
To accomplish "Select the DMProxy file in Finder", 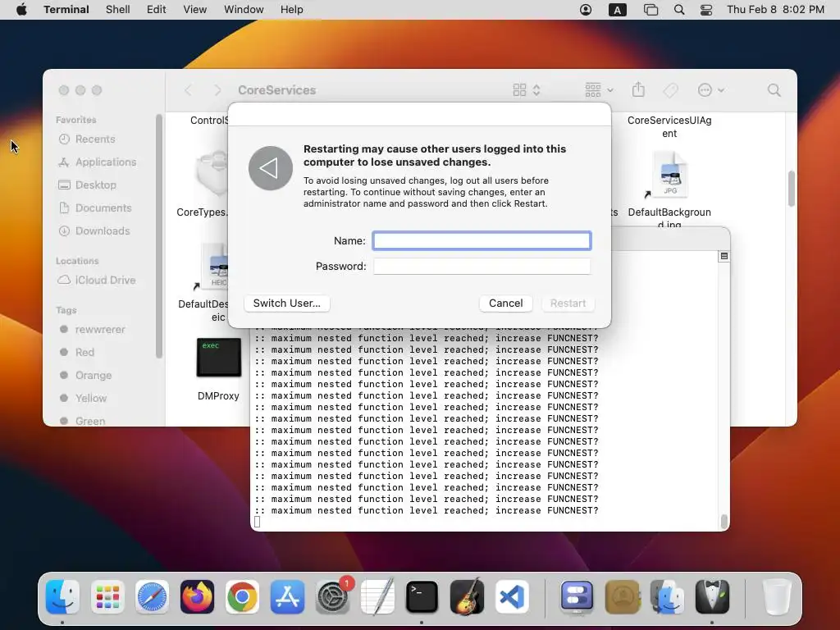I will coord(218,370).
